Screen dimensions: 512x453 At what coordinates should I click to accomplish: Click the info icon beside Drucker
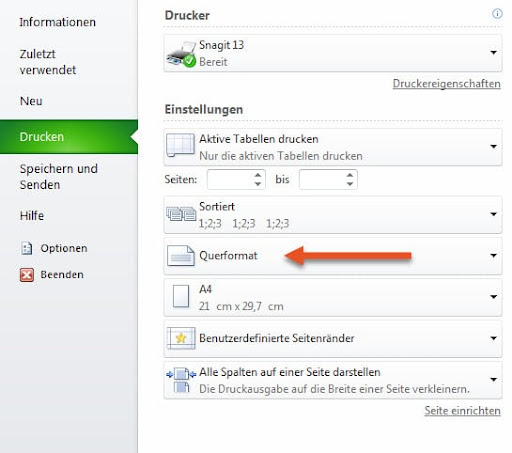pos(497,14)
